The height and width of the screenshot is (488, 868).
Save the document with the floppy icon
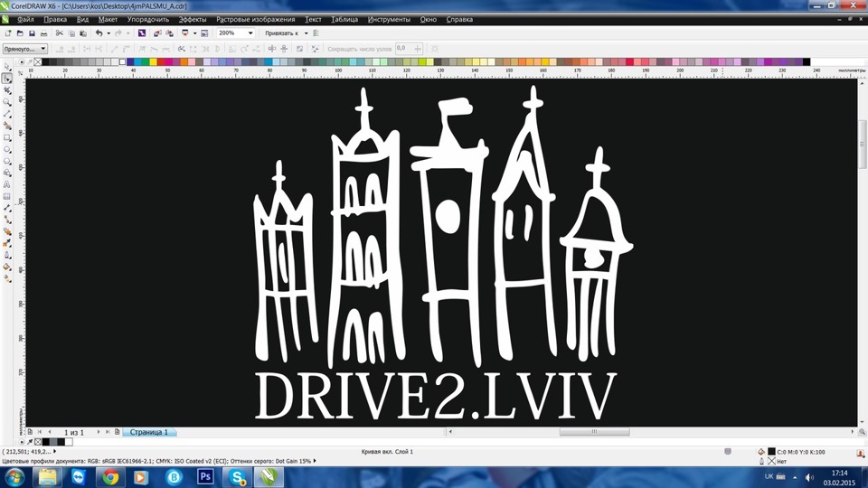point(32,33)
